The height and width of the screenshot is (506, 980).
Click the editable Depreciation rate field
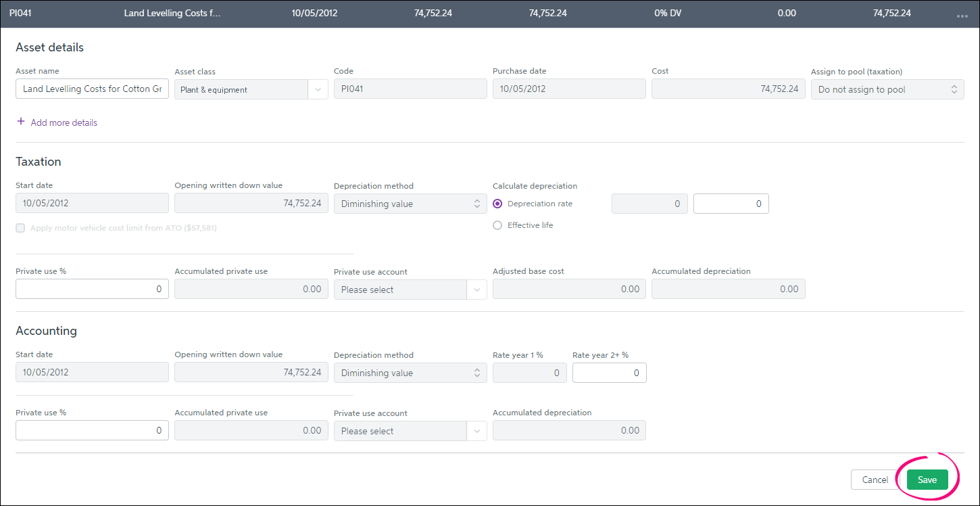tap(731, 204)
